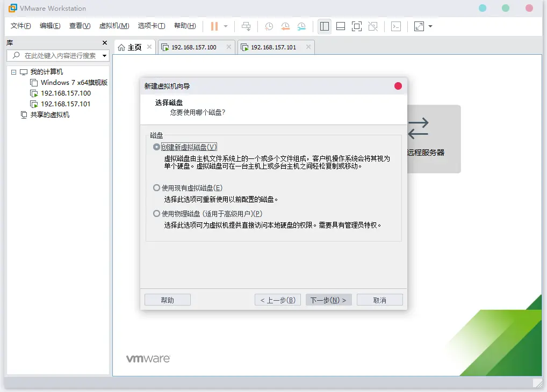547x392 pixels.
Task: Select 192.168.157.101 in the library tree
Action: point(66,104)
